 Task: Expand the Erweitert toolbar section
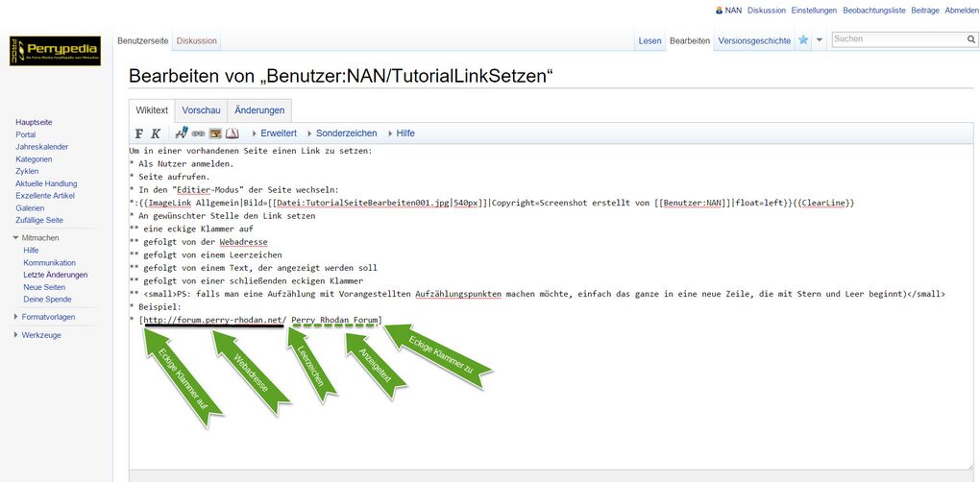click(x=274, y=133)
